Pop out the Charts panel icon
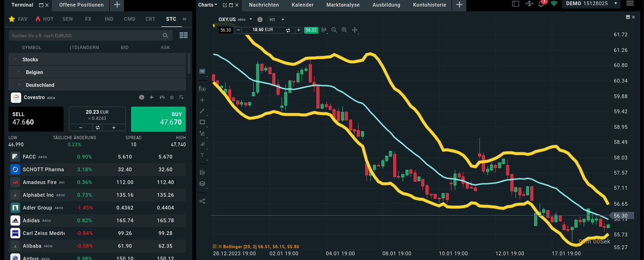 (x=225, y=5)
